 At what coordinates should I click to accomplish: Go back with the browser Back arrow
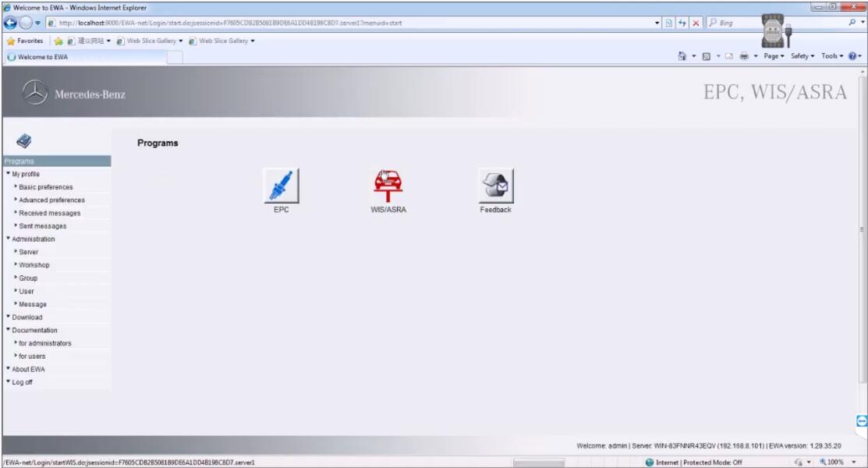10,23
